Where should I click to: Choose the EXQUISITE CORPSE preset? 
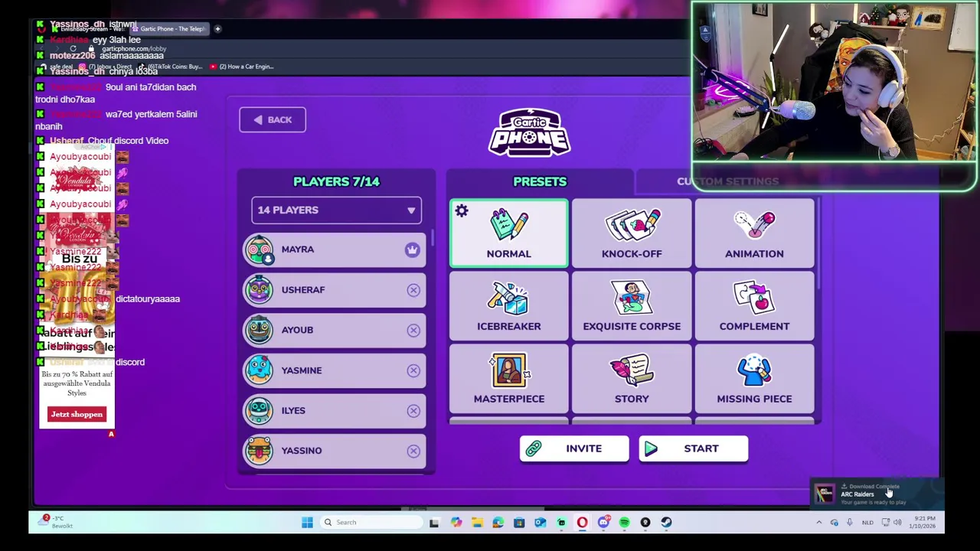pyautogui.click(x=632, y=306)
